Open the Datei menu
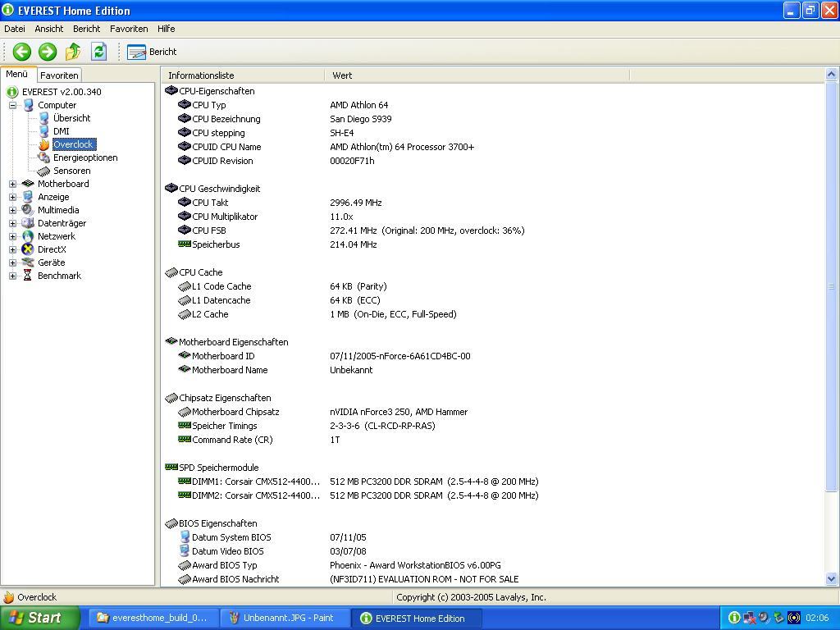The height and width of the screenshot is (630, 840). tap(15, 29)
